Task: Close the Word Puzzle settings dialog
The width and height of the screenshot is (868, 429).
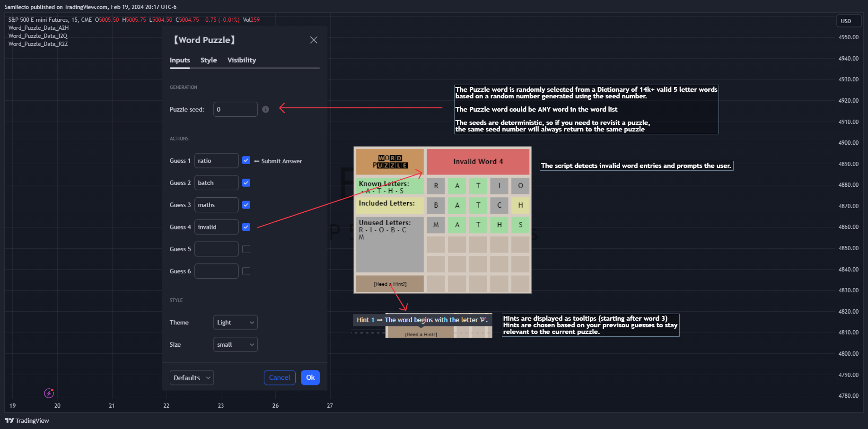Action: click(314, 40)
